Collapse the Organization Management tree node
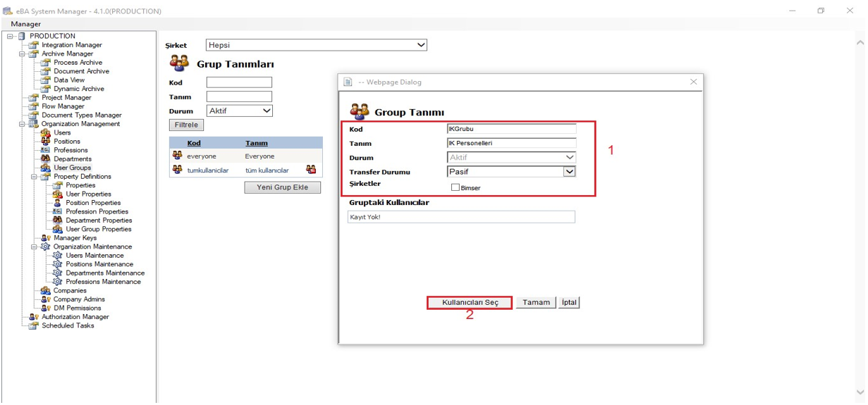Viewport: 868px width, 405px height. [x=22, y=124]
